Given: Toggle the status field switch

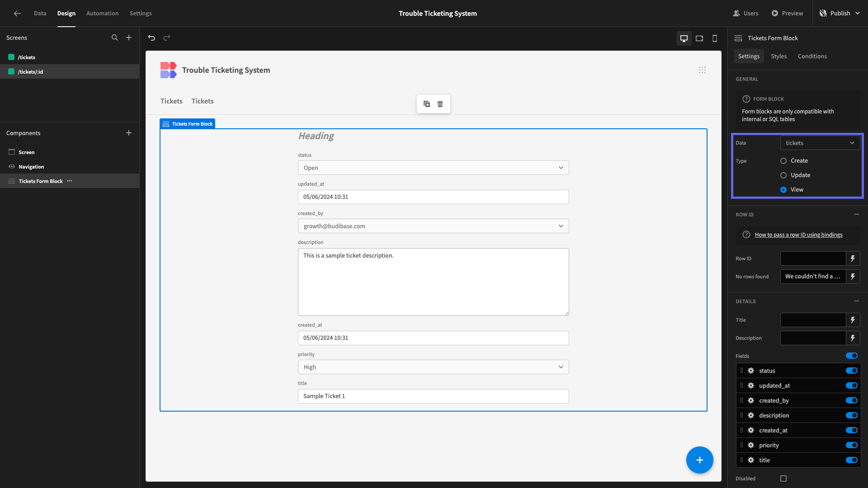Looking at the screenshot, I should tap(852, 371).
